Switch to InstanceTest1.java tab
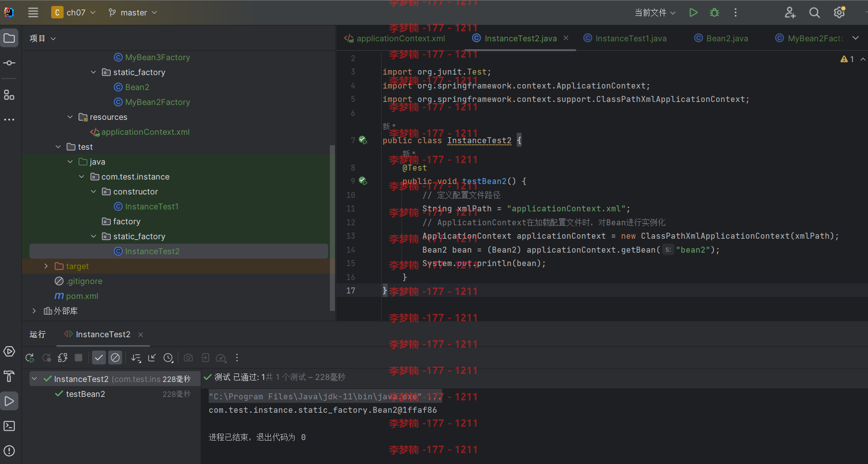Viewport: 868px width, 464px height. coord(625,38)
